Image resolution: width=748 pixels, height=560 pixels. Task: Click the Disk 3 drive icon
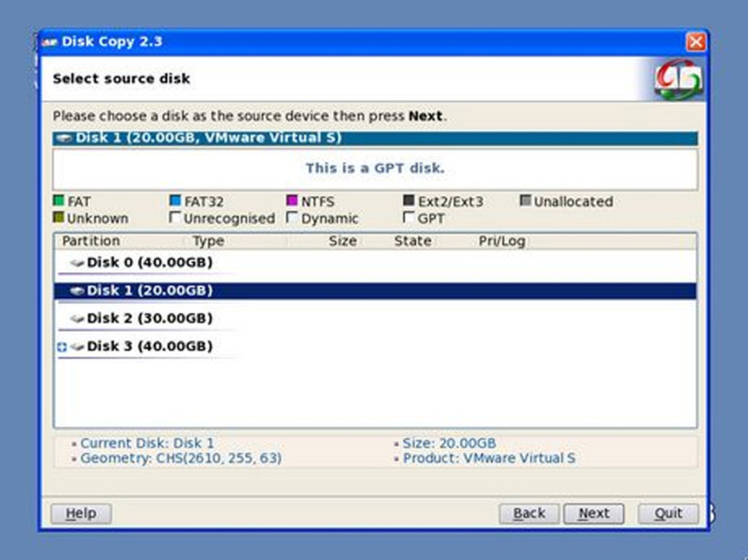point(77,346)
